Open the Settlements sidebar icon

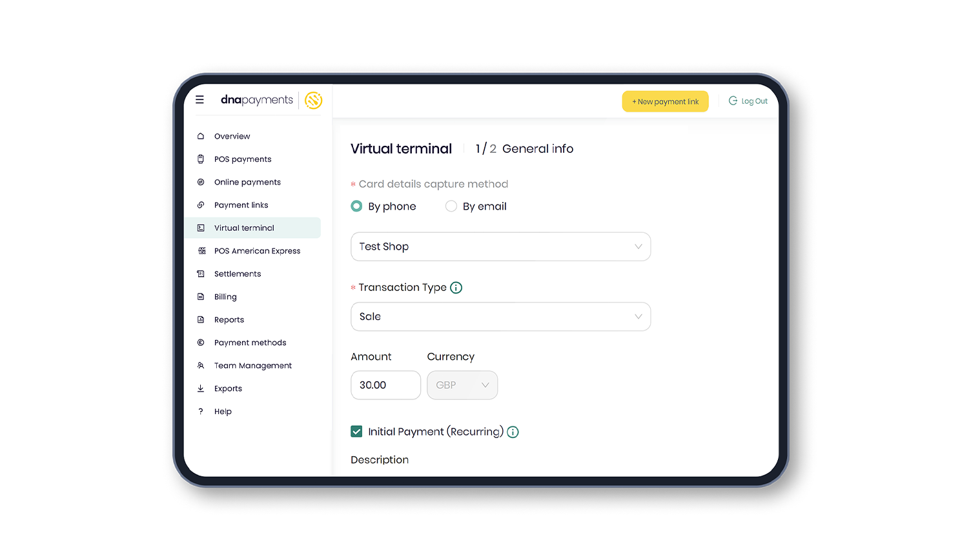pyautogui.click(x=201, y=274)
